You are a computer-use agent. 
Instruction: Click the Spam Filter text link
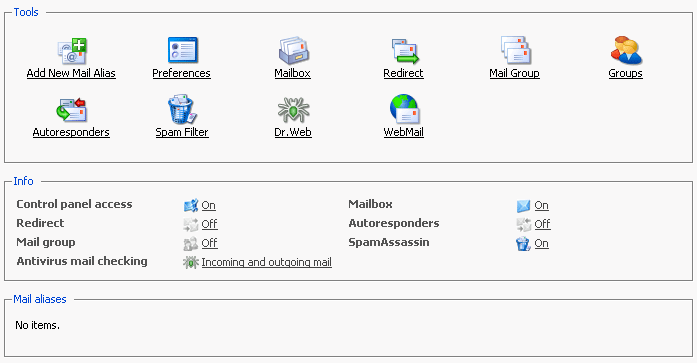[x=182, y=132]
